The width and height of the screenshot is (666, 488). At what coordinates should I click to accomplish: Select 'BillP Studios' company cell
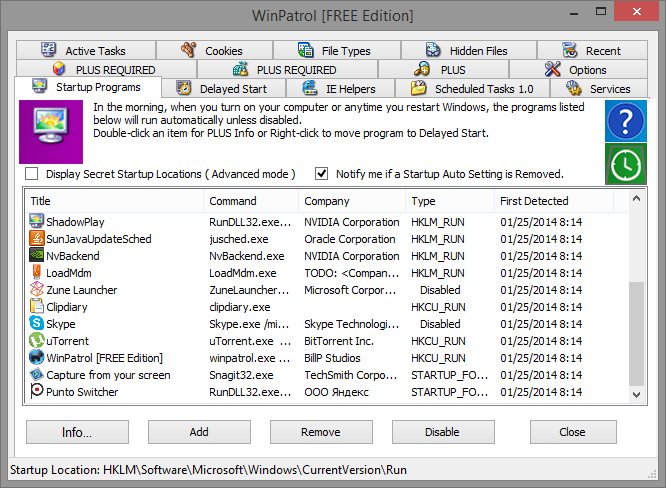[x=332, y=358]
